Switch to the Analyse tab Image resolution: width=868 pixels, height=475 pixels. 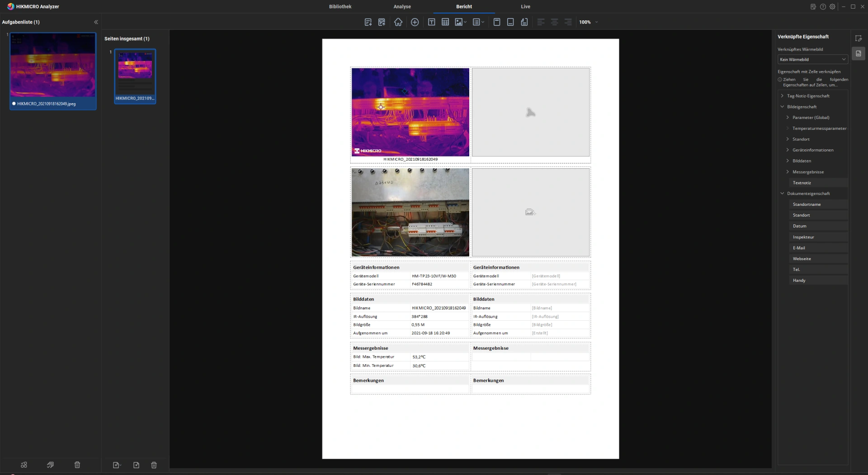(402, 7)
